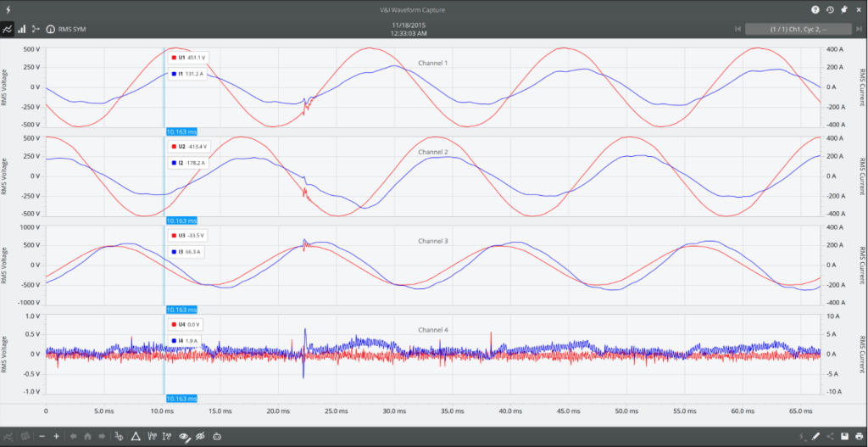868x447 pixels.
Task: Toggle the current scale icon
Action: click(167, 437)
